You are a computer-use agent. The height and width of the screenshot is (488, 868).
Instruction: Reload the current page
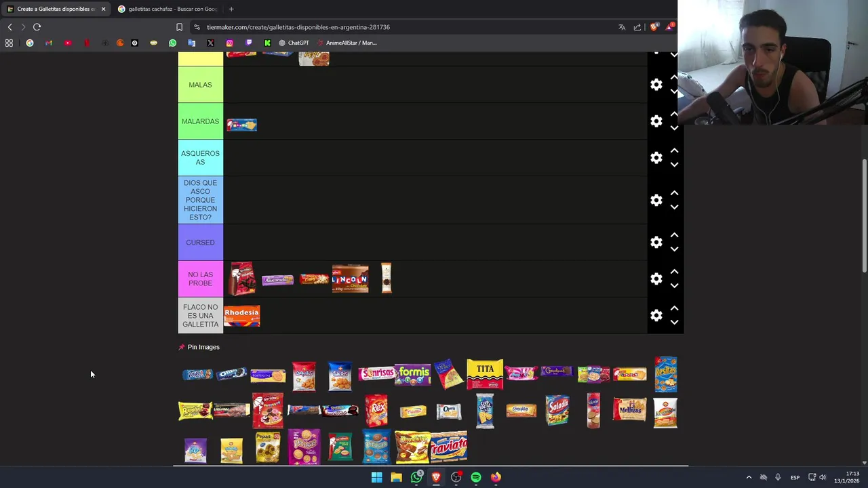coord(37,27)
